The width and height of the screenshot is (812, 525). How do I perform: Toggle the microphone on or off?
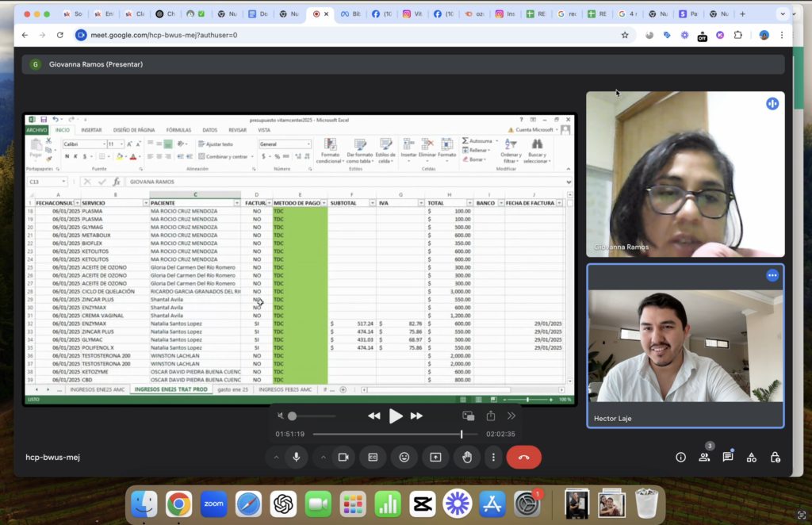[x=297, y=457]
